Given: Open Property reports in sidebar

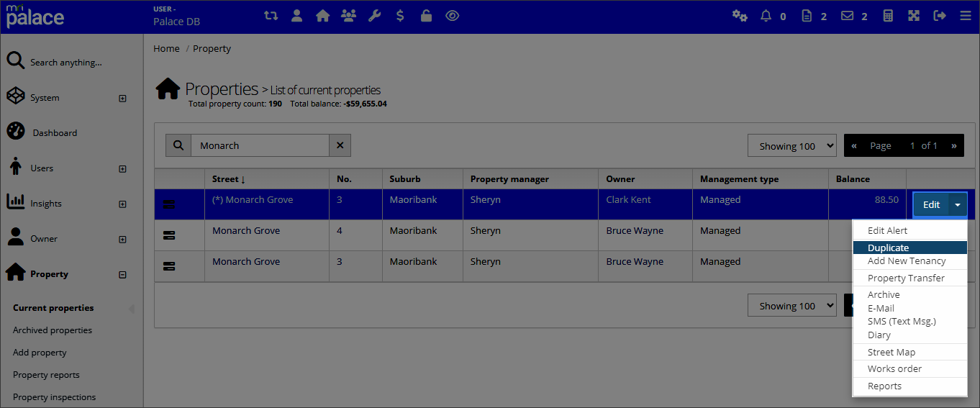Looking at the screenshot, I should pyautogui.click(x=46, y=375).
